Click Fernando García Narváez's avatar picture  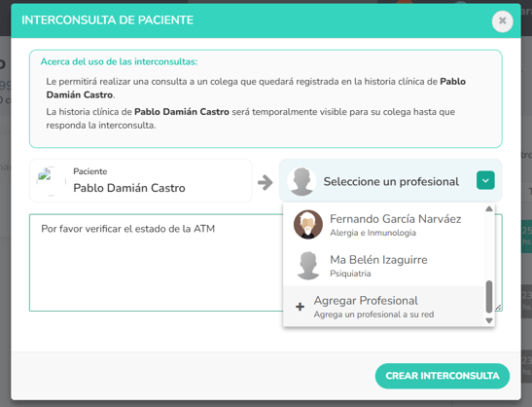pyautogui.click(x=308, y=224)
